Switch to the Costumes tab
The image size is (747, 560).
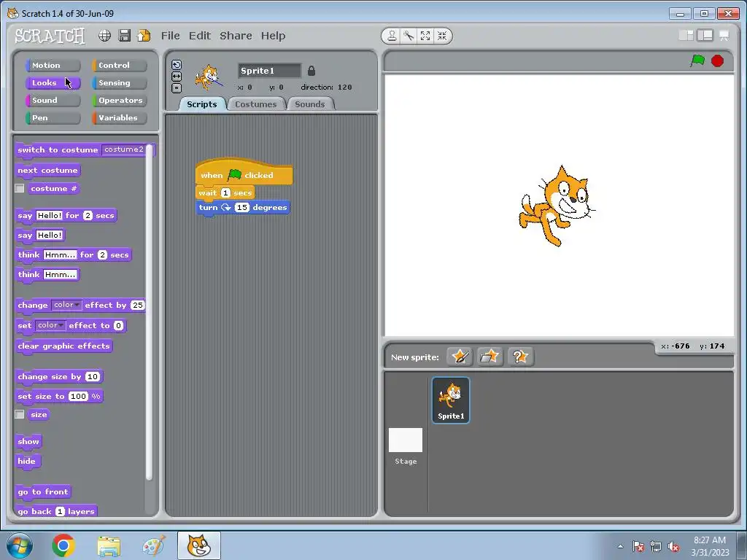click(256, 104)
